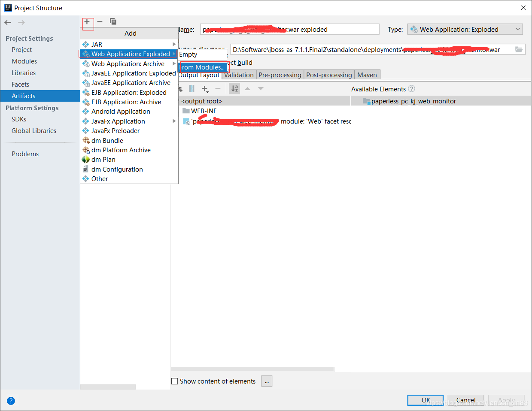The width and height of the screenshot is (532, 411).
Task: Switch to the Validation tab
Action: pos(239,75)
